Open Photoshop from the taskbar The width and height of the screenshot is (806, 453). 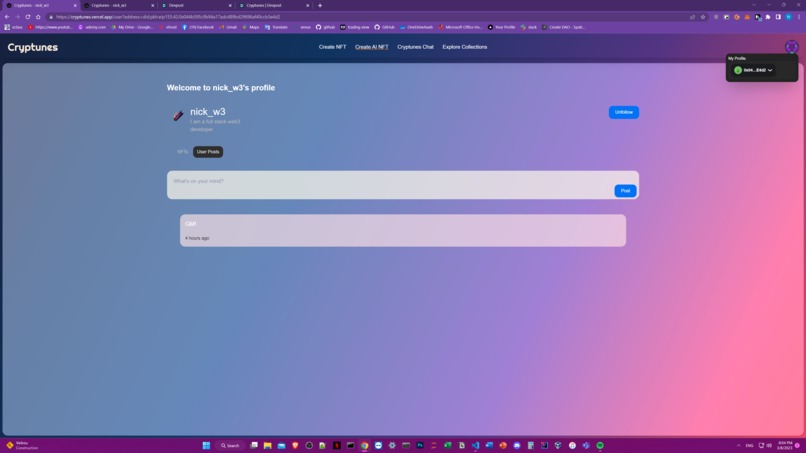pyautogui.click(x=420, y=445)
